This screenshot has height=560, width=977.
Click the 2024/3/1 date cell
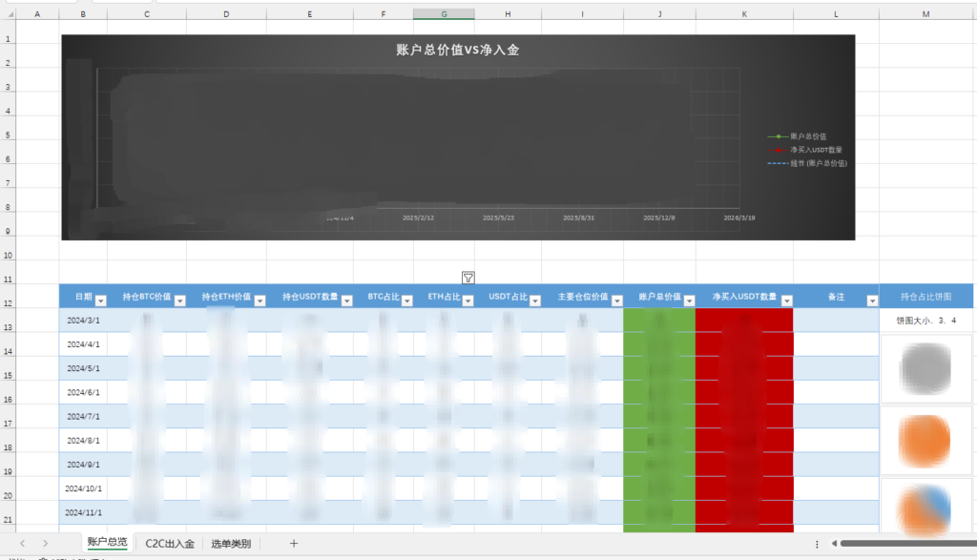(x=83, y=321)
